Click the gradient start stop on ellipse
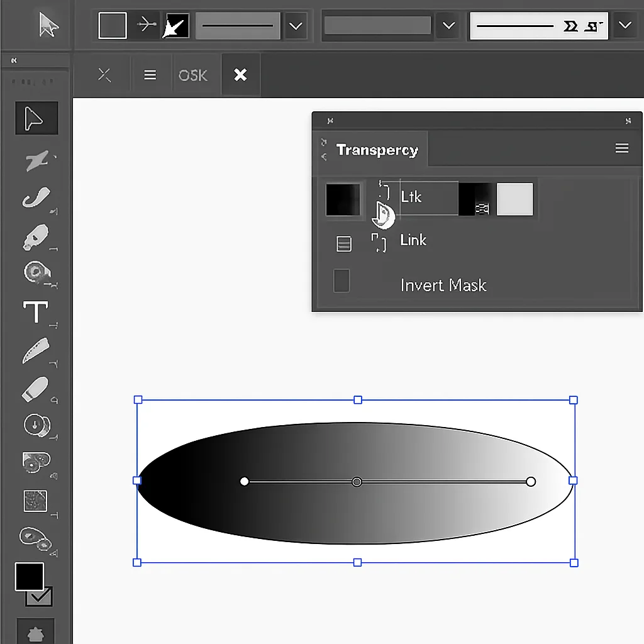644x644 pixels. 245,481
